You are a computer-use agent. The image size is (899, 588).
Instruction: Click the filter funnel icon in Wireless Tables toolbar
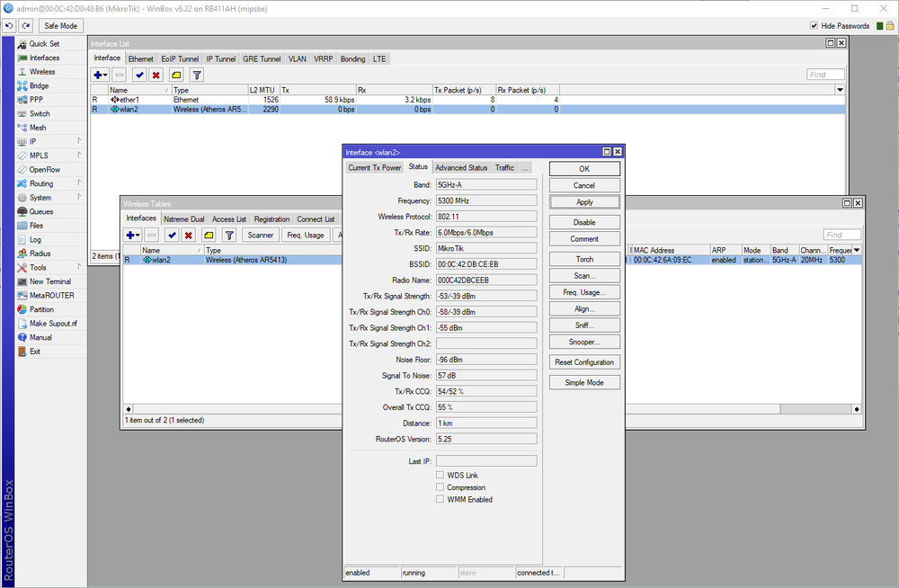pos(229,236)
